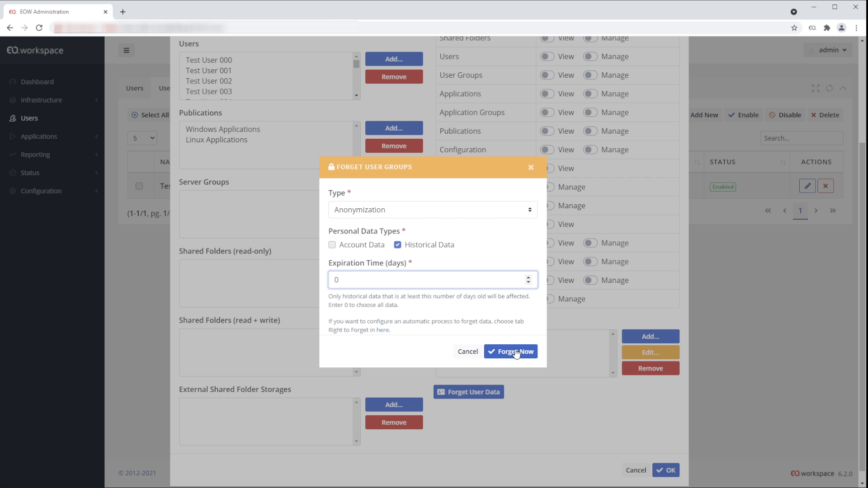Click the refresh panel icon
This screenshot has width=868, height=488.
[x=829, y=89]
